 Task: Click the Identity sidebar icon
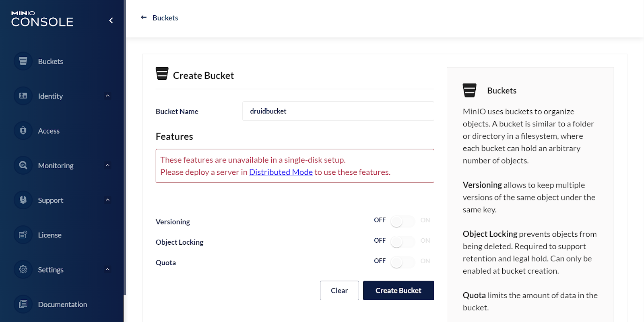pyautogui.click(x=23, y=96)
